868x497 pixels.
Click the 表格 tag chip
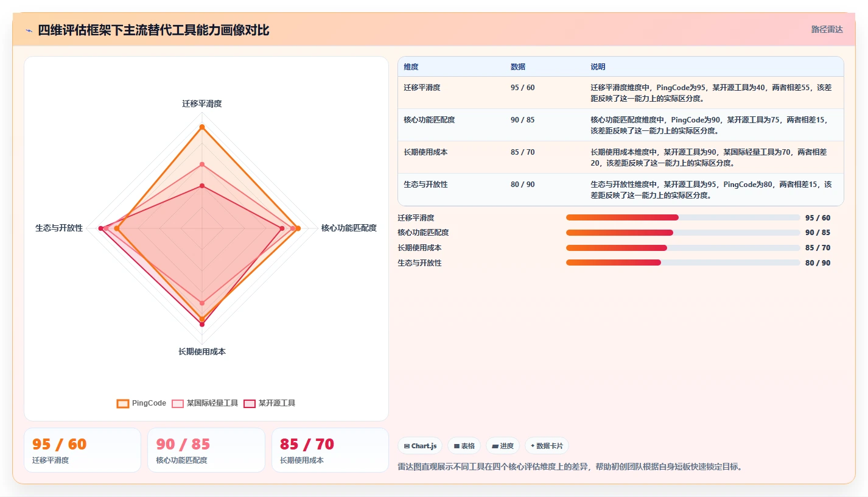[x=464, y=446]
